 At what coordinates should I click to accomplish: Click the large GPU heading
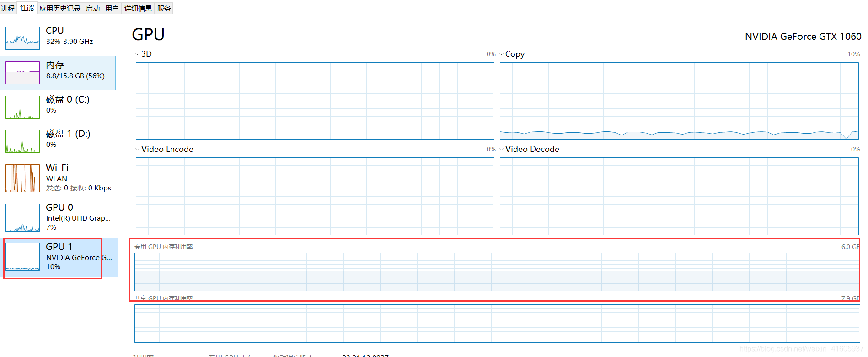(x=148, y=35)
